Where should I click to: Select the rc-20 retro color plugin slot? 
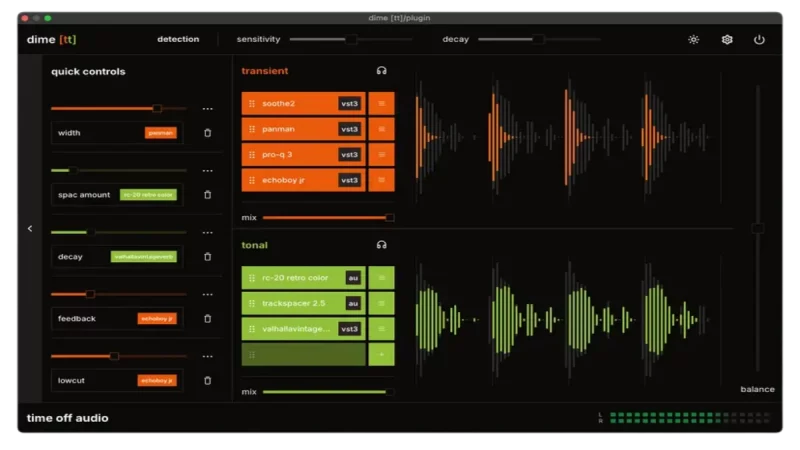295,278
